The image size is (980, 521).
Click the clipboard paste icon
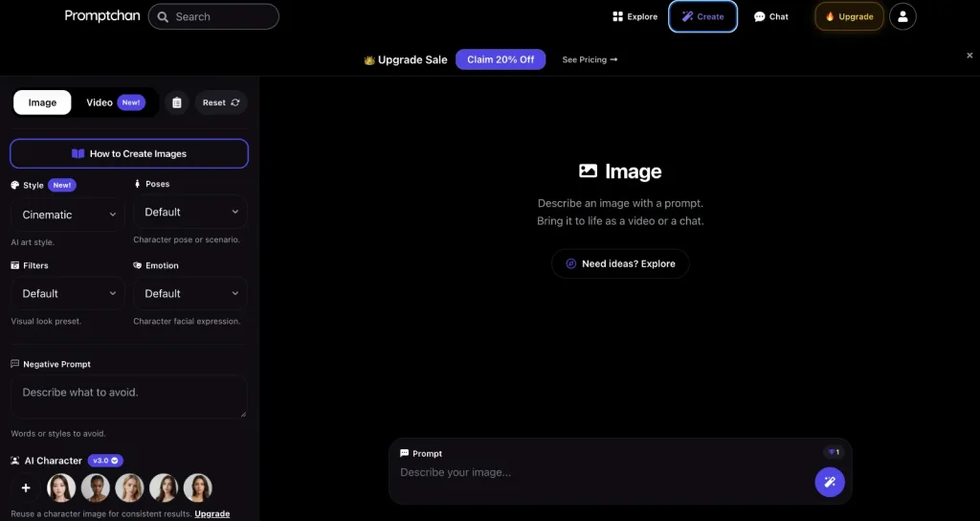point(177,102)
